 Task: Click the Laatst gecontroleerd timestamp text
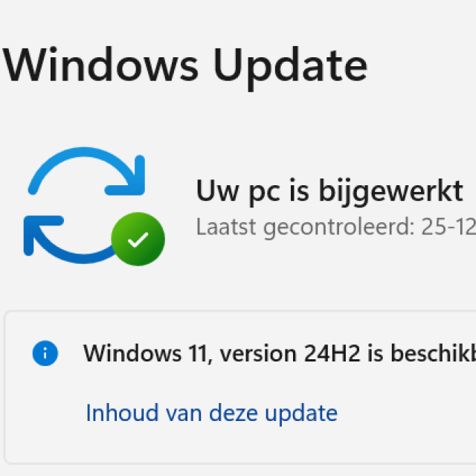pyautogui.click(x=336, y=228)
